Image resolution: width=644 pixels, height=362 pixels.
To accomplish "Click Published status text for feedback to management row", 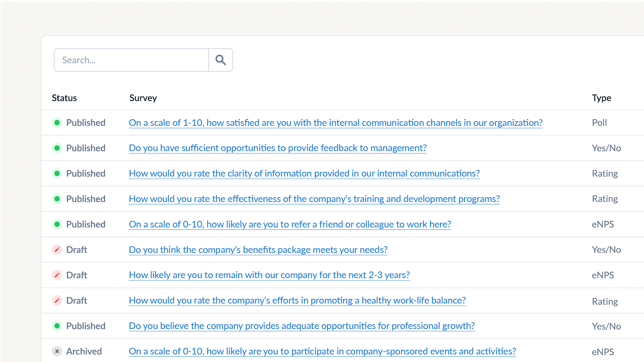I will 86,148.
